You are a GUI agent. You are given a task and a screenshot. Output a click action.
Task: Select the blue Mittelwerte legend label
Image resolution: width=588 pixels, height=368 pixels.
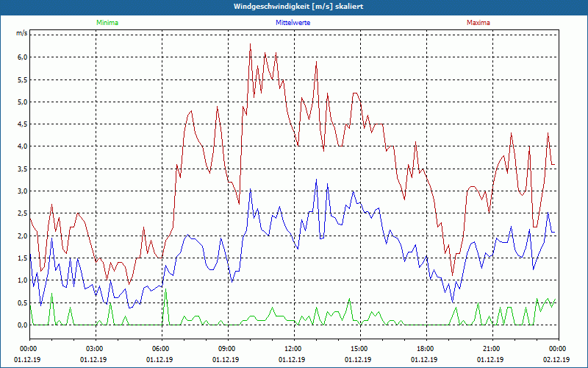(x=293, y=23)
